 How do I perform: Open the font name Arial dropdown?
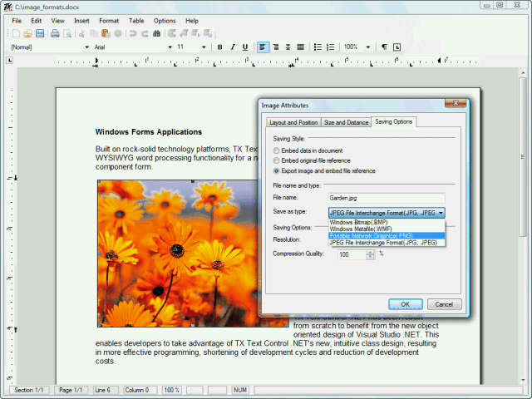pos(168,47)
